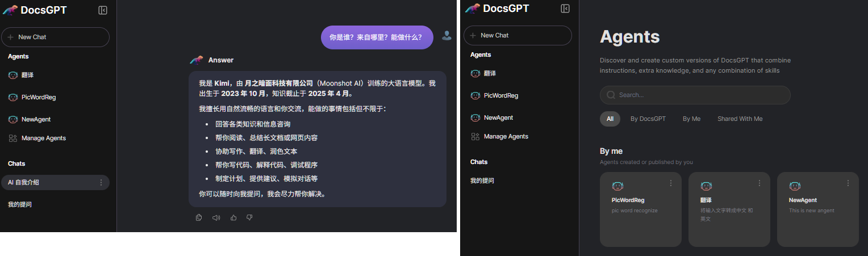Select the By Me filter tab
This screenshot has height=256, width=868.
click(691, 119)
